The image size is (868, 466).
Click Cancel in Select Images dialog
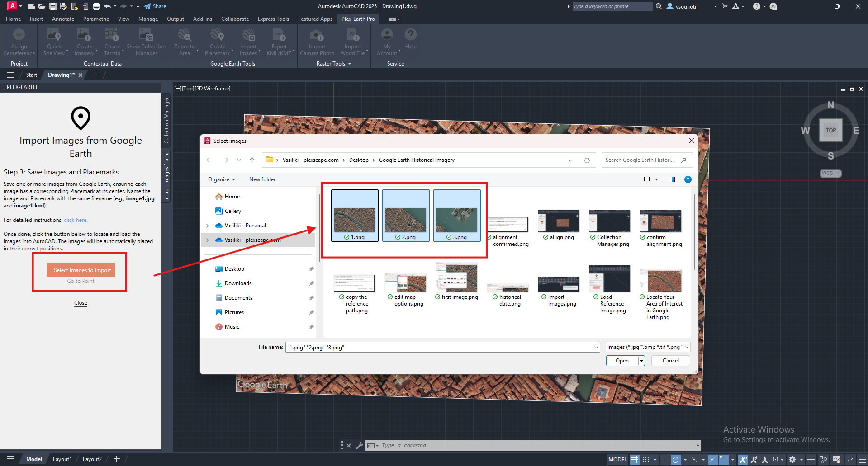coord(671,361)
